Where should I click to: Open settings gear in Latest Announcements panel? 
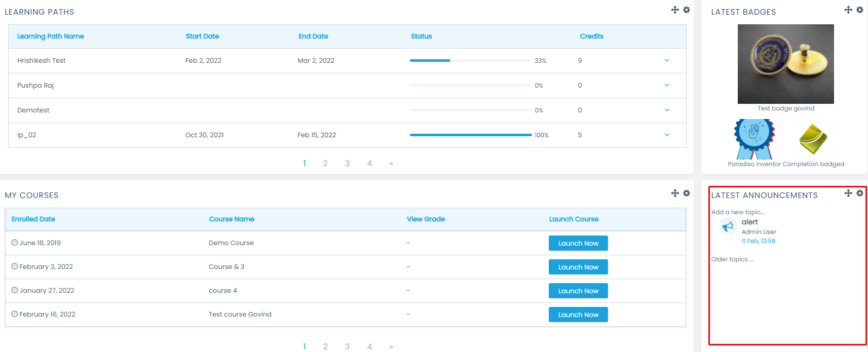click(860, 193)
